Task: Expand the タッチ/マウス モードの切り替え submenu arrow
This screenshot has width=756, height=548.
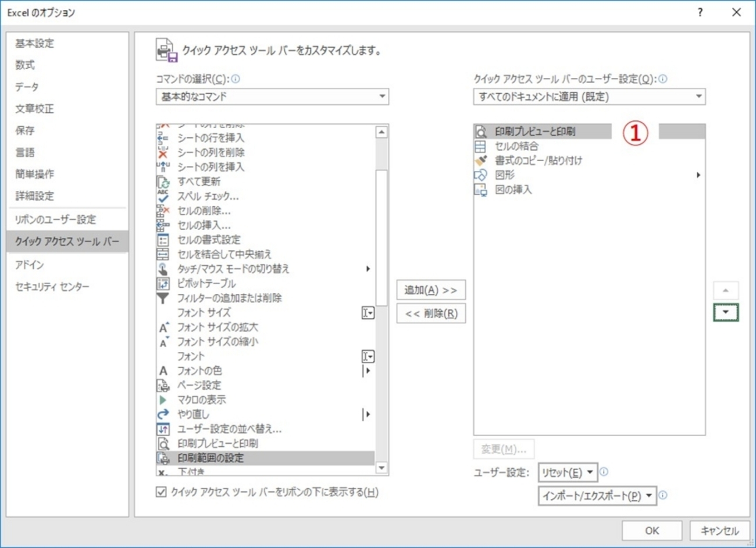Action: (368, 269)
